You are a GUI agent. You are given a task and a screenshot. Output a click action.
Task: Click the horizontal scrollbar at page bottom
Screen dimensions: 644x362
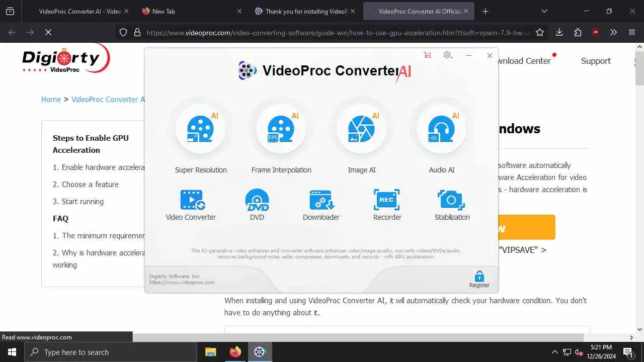coord(357,337)
